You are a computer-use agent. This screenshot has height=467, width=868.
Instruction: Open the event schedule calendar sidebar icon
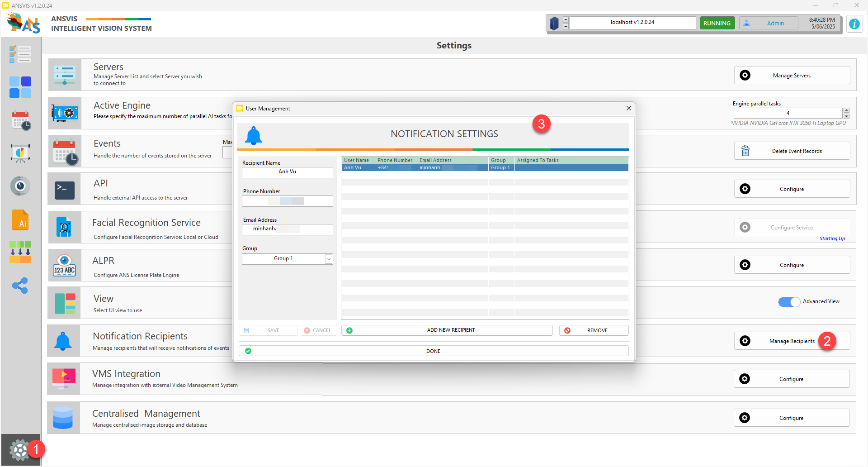tap(20, 120)
